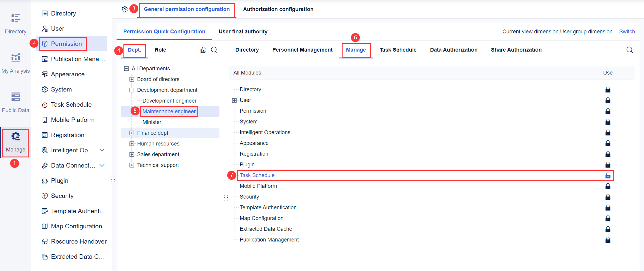The width and height of the screenshot is (644, 271).
Task: Switch to the Data Authorization tab
Action: [x=453, y=50]
